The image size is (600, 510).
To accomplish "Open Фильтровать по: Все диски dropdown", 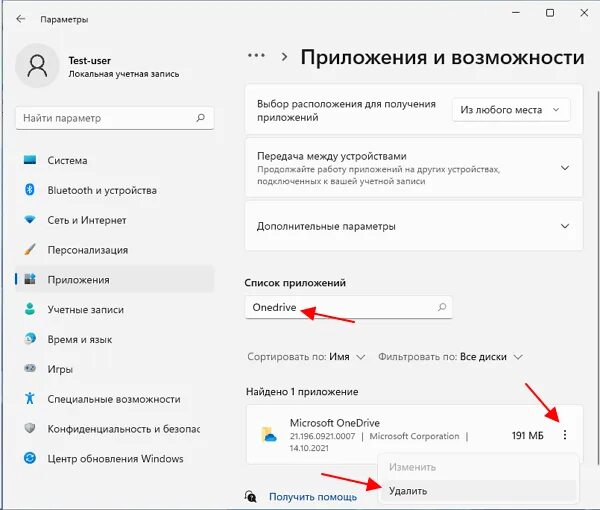I will click(450, 357).
